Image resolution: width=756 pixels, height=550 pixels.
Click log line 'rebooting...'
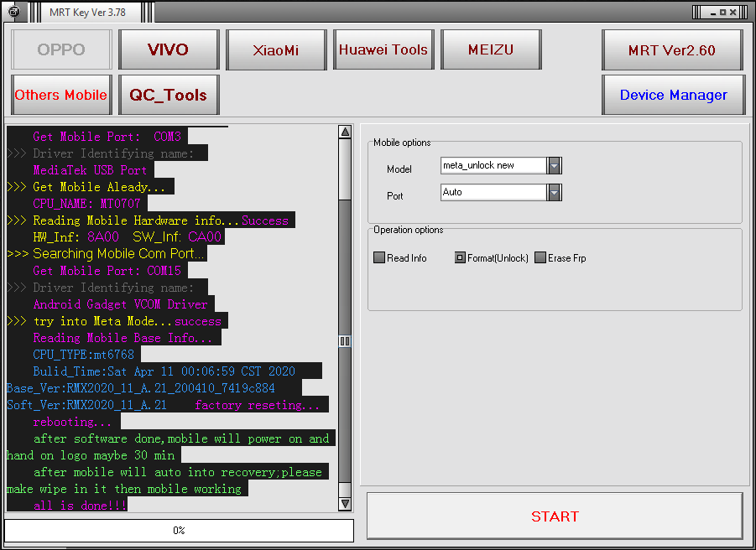point(73,422)
